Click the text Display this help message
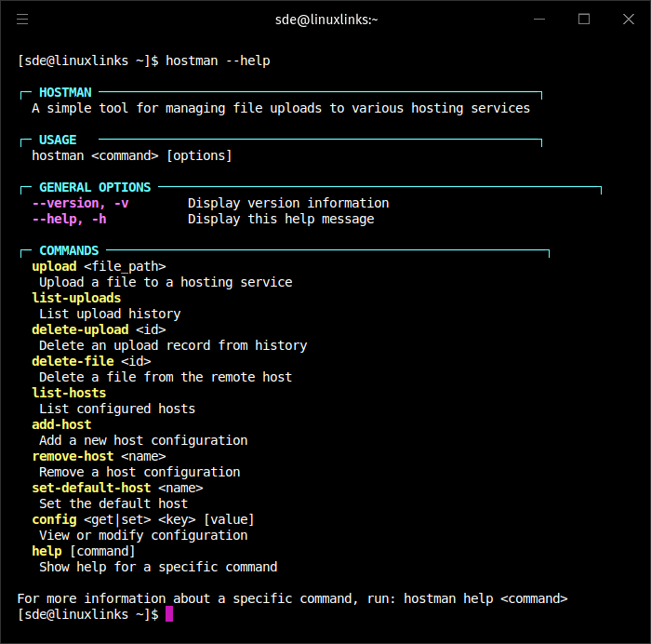 281,219
